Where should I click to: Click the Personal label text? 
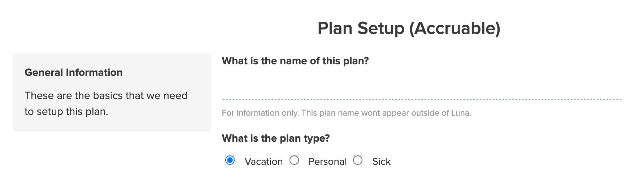[x=327, y=162]
